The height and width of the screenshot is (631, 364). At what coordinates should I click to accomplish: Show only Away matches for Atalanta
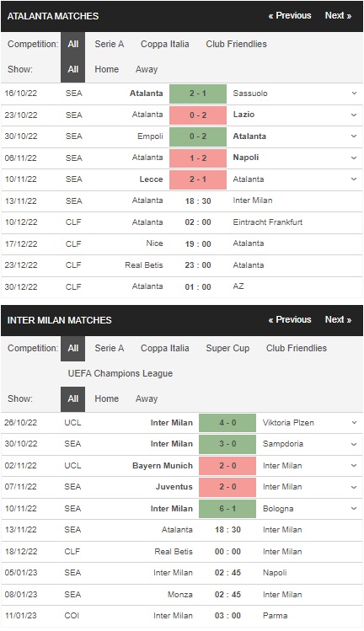pos(147,69)
